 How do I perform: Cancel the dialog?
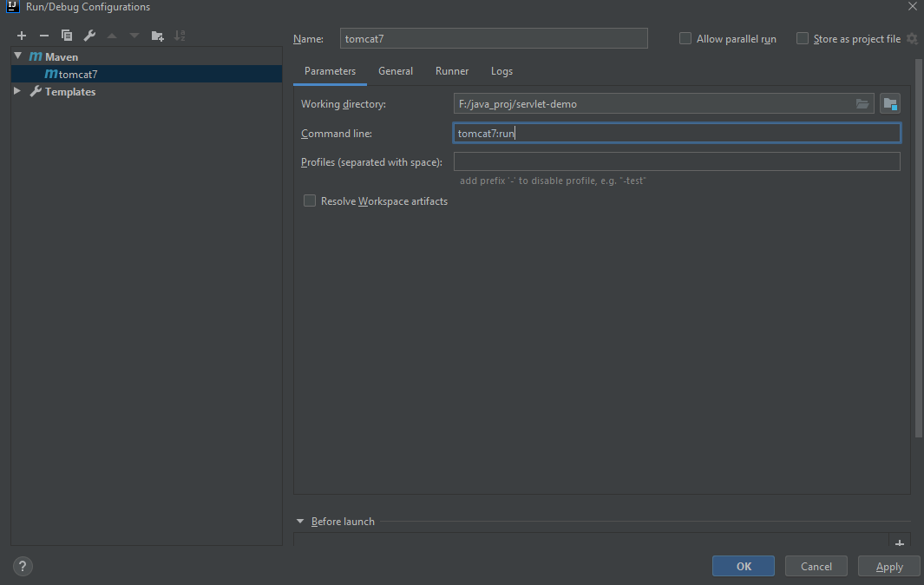pyautogui.click(x=816, y=566)
